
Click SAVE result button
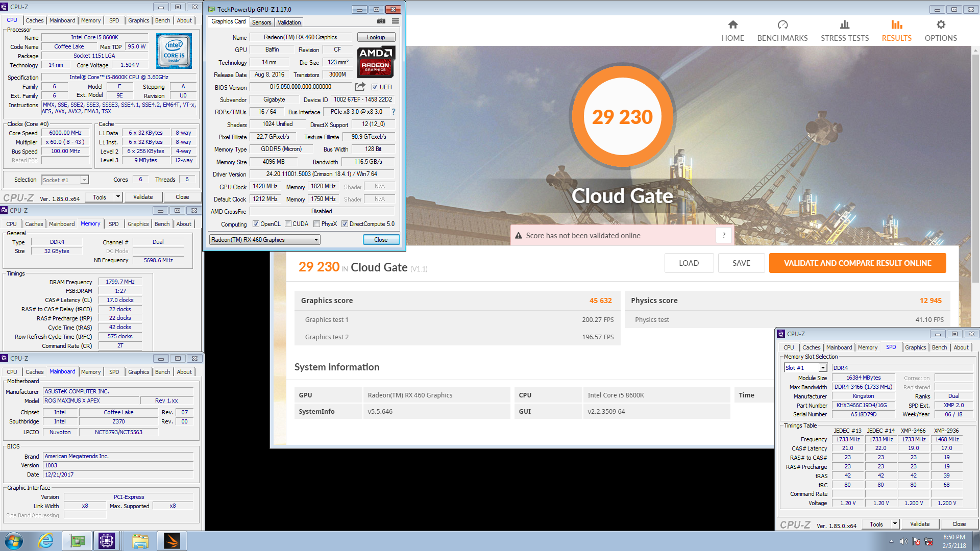tap(741, 263)
